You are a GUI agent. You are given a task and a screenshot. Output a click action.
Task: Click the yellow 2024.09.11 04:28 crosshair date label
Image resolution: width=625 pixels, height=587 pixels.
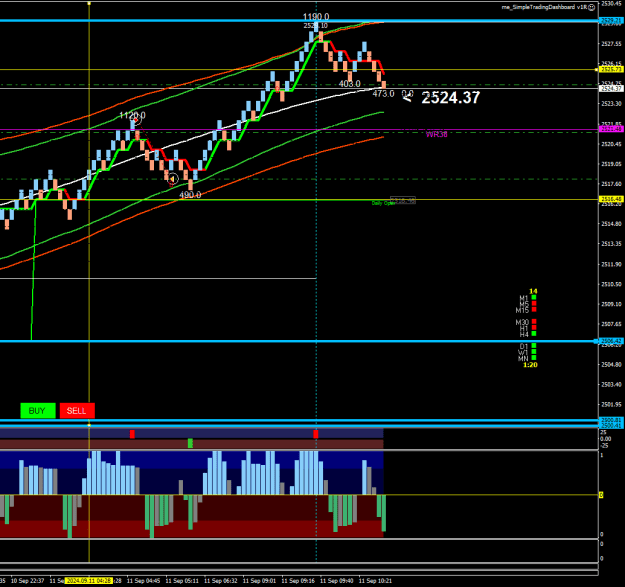[89, 581]
